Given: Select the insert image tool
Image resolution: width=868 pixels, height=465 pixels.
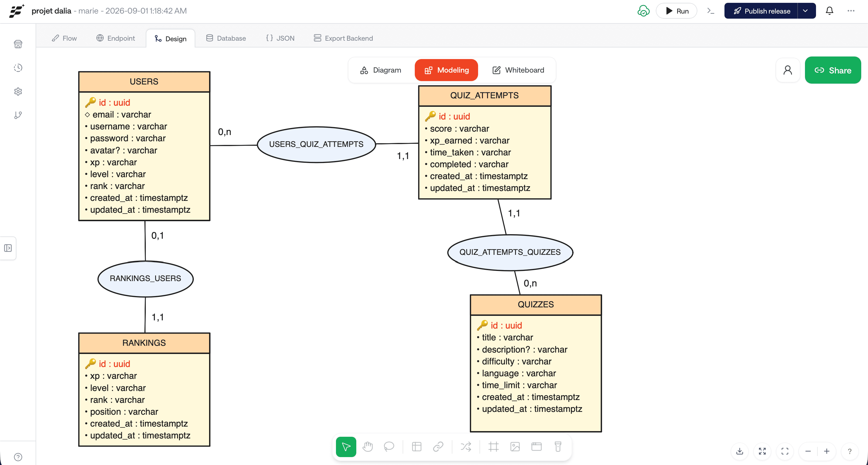Looking at the screenshot, I should click(x=515, y=447).
